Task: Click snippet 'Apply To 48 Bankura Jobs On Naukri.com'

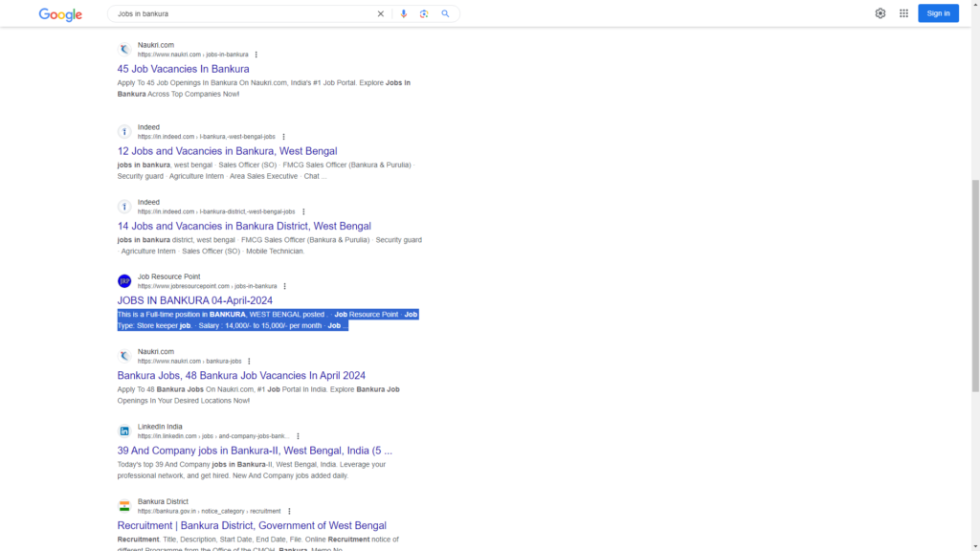Action: [258, 395]
